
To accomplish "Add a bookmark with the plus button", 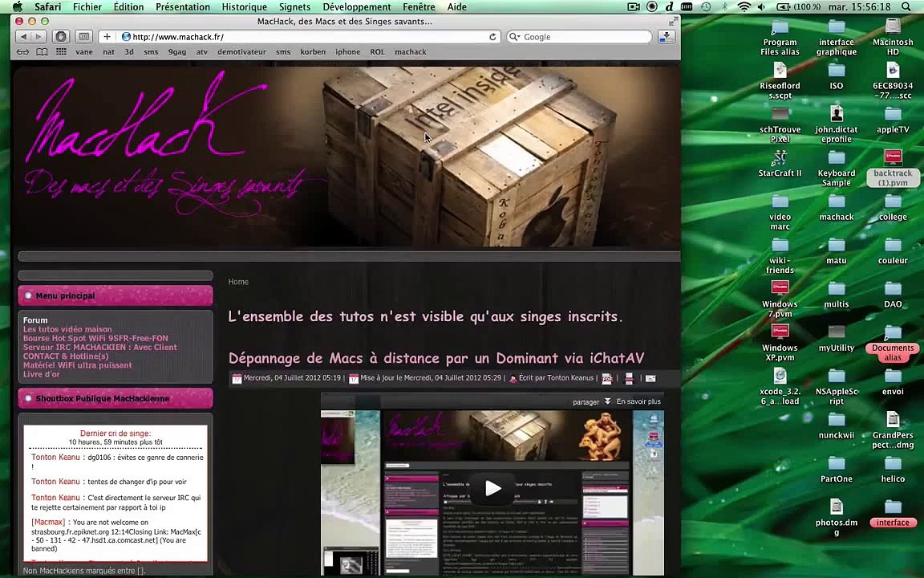I will pos(107,37).
